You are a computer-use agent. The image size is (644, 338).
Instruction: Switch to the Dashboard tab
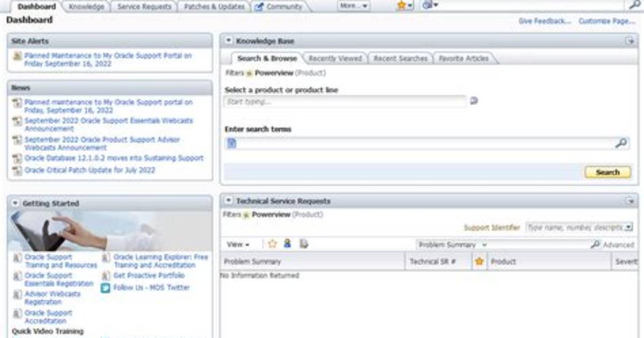click(37, 6)
